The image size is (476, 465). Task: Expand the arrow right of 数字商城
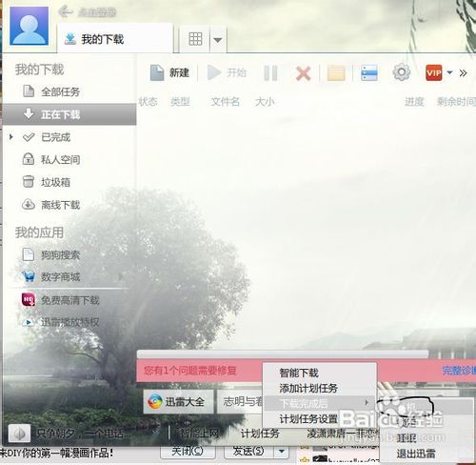121,276
